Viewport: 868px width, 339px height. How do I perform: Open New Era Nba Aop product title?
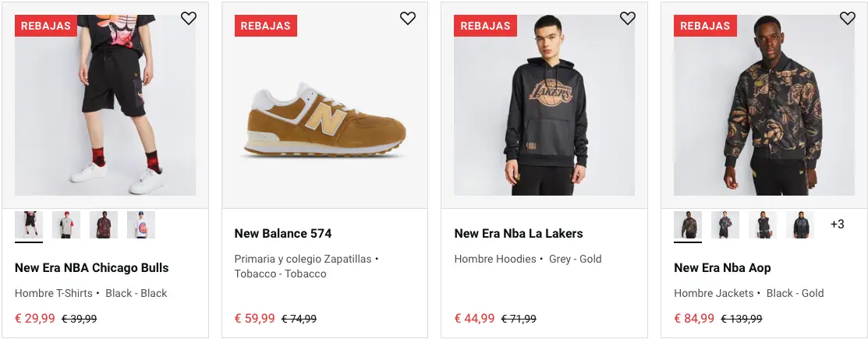click(x=722, y=268)
